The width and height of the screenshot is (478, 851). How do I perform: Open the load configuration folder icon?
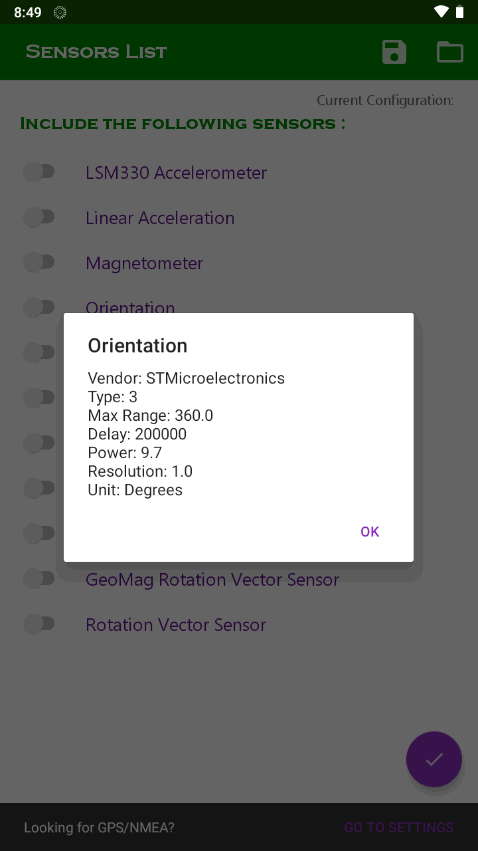450,52
